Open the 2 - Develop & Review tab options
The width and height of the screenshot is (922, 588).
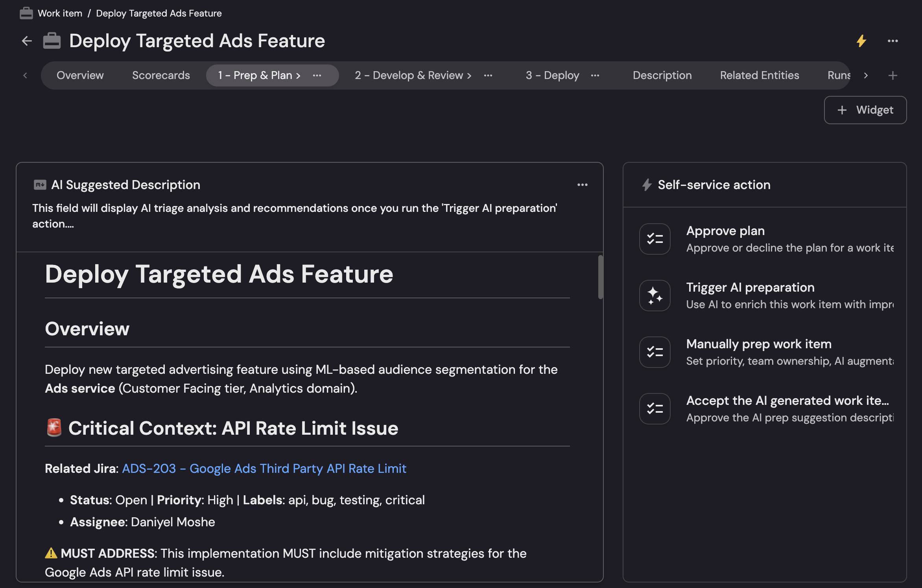(488, 75)
